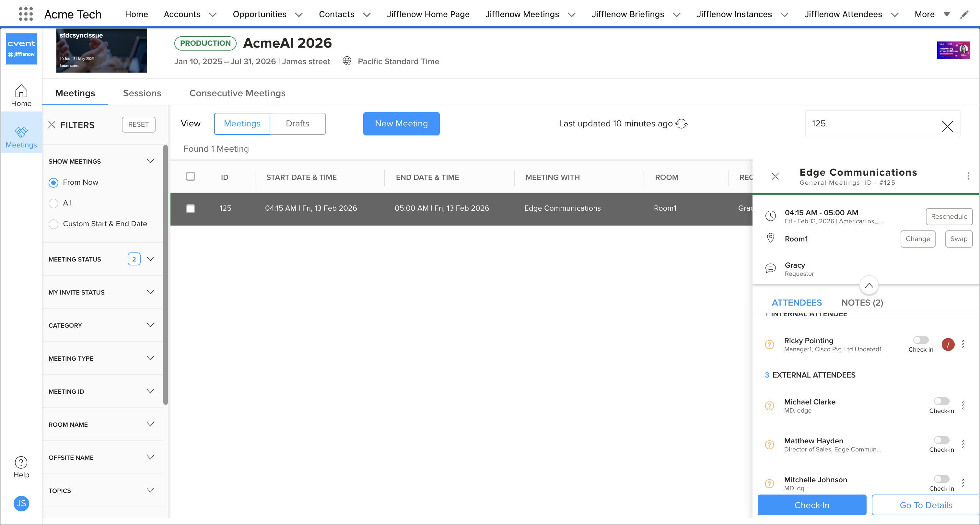Expand the Category filter section

point(150,325)
